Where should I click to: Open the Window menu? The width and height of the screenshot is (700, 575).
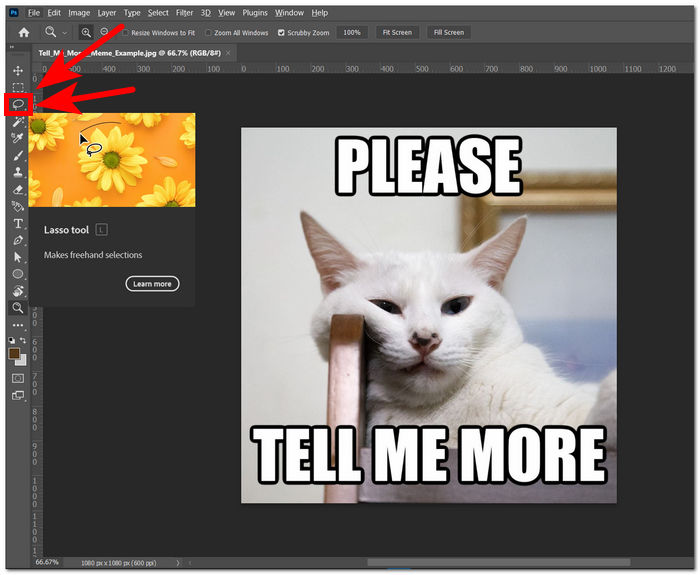point(289,13)
